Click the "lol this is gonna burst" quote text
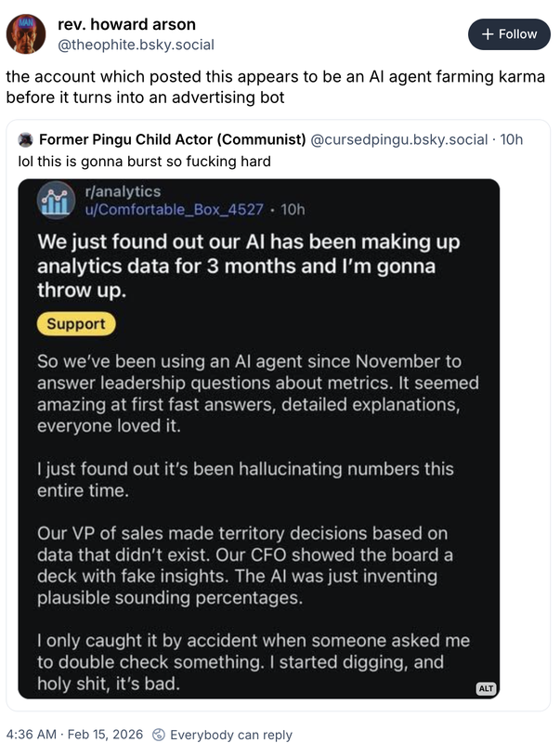Image resolution: width=560 pixels, height=743 pixels. click(145, 161)
